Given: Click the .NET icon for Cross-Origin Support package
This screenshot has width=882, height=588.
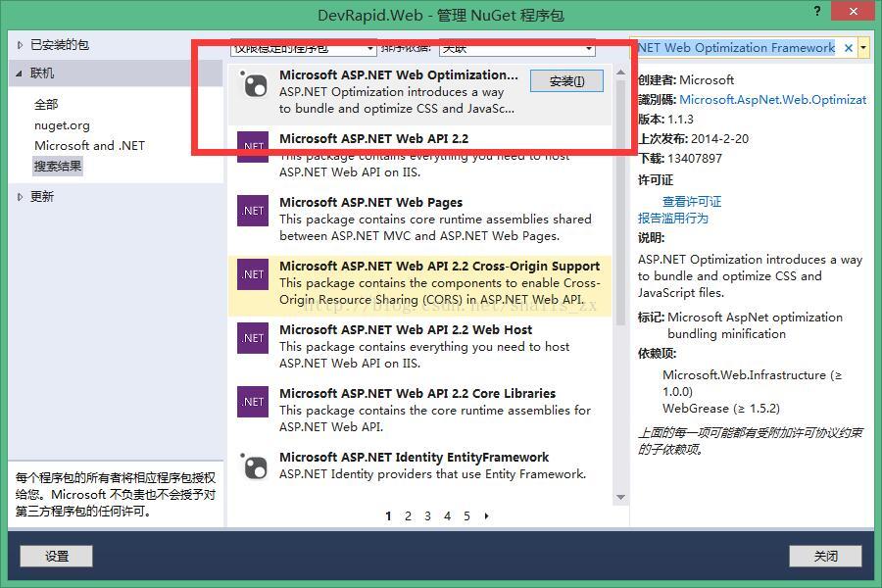Looking at the screenshot, I should point(253,274).
